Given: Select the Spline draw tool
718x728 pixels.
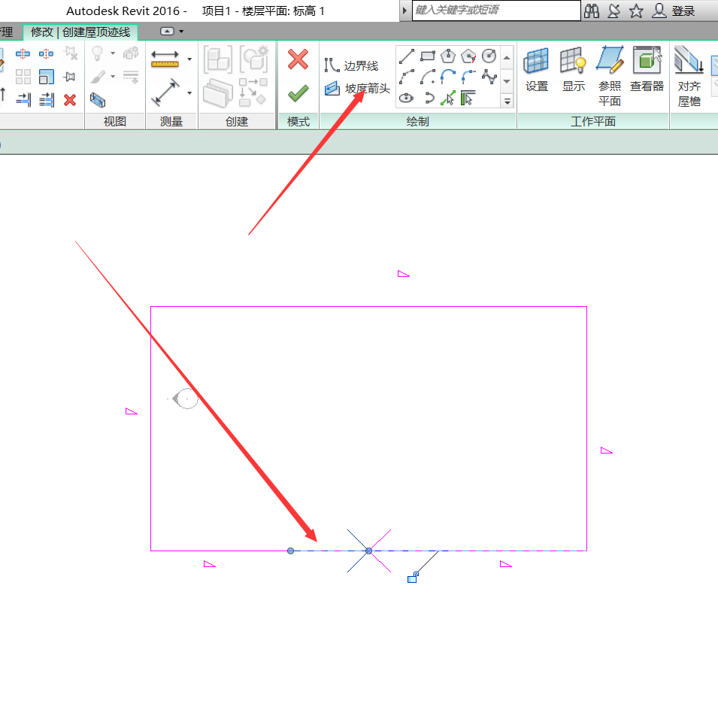Looking at the screenshot, I should point(489,77).
